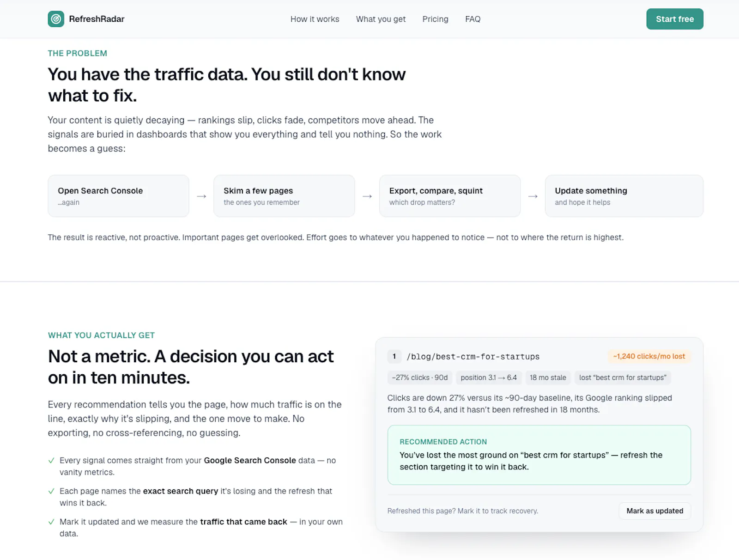Click the rank number 1 badge
The height and width of the screenshot is (560, 739).
pyautogui.click(x=394, y=356)
